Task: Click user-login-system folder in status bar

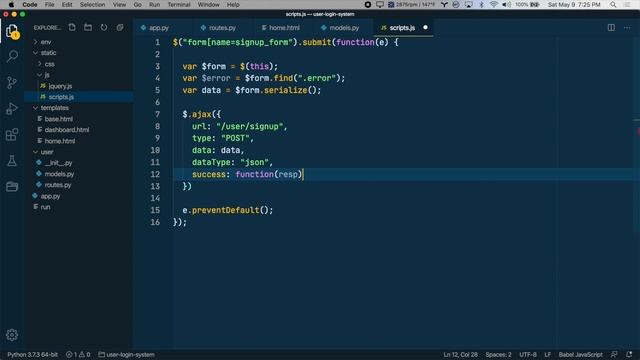Action: tap(127, 354)
